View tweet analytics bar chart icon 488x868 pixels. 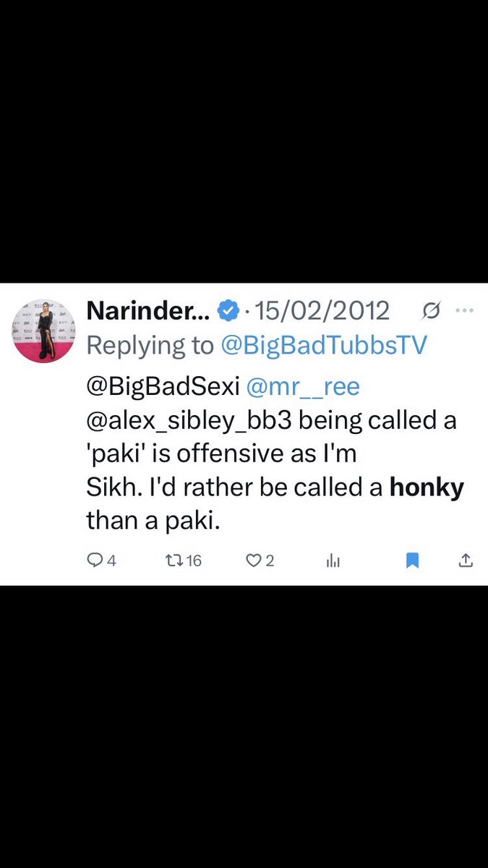pyautogui.click(x=333, y=560)
